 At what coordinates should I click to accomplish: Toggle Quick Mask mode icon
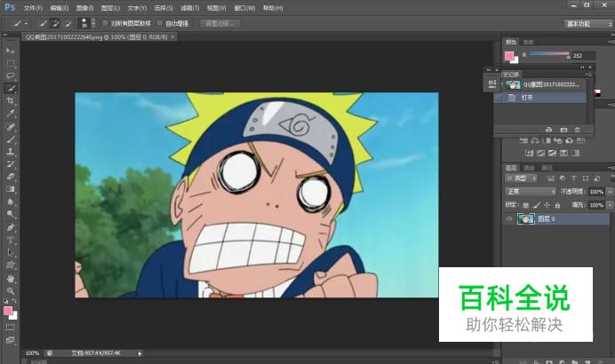tap(10, 328)
